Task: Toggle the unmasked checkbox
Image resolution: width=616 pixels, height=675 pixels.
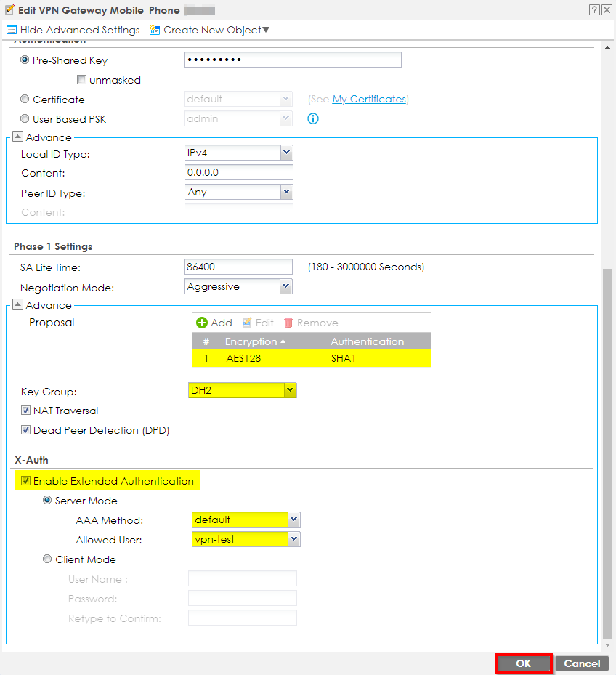Action: click(82, 80)
